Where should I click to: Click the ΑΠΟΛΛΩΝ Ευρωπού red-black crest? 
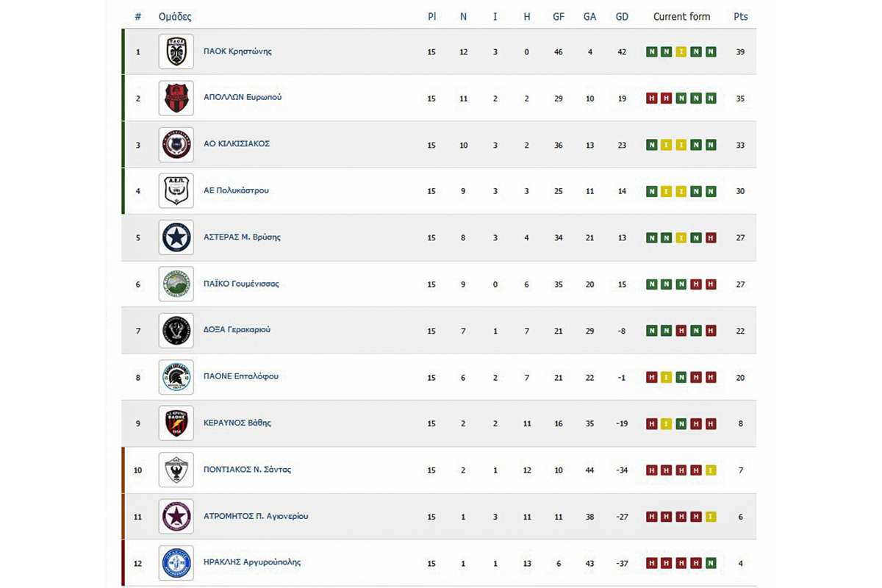coord(176,98)
